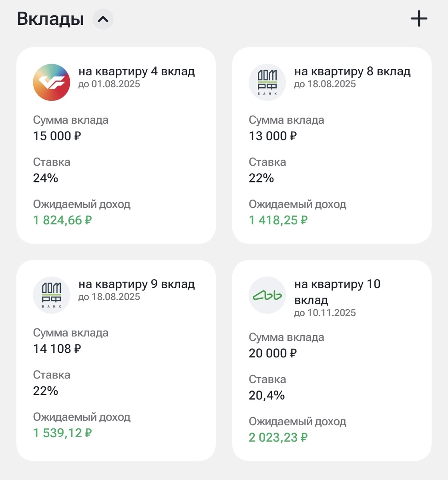The image size is (448, 480).
Task: Select expected income 1 539,12 ₽
Action: tap(62, 433)
